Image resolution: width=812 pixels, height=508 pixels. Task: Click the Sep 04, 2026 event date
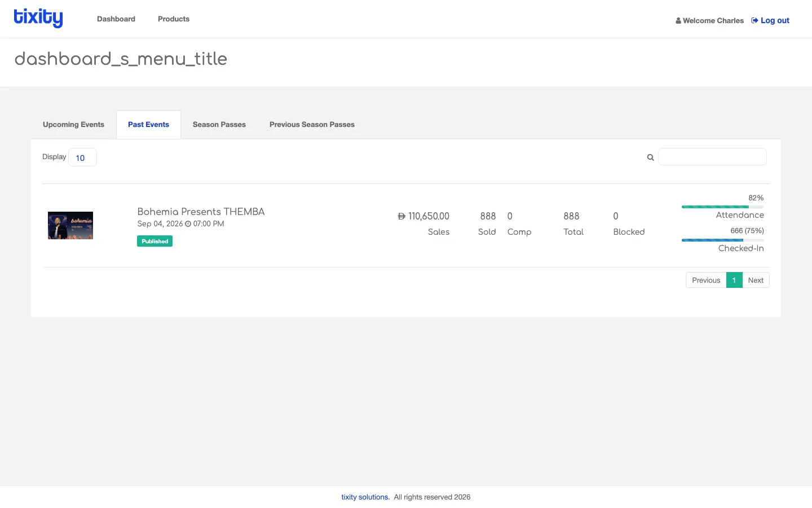click(160, 224)
